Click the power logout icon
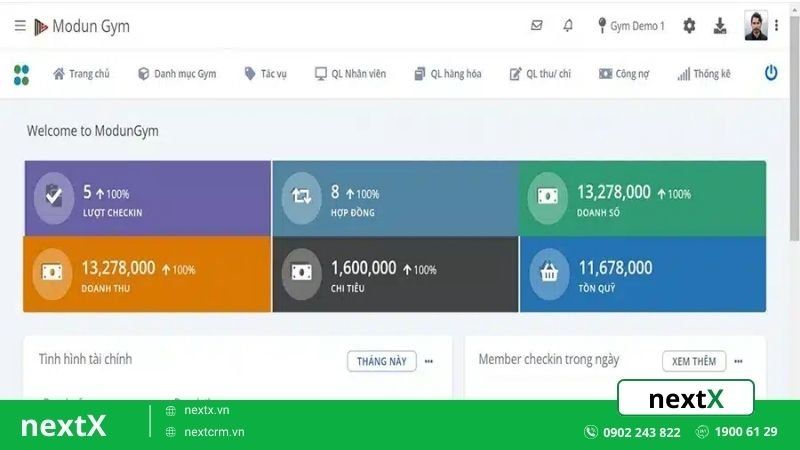 click(771, 73)
